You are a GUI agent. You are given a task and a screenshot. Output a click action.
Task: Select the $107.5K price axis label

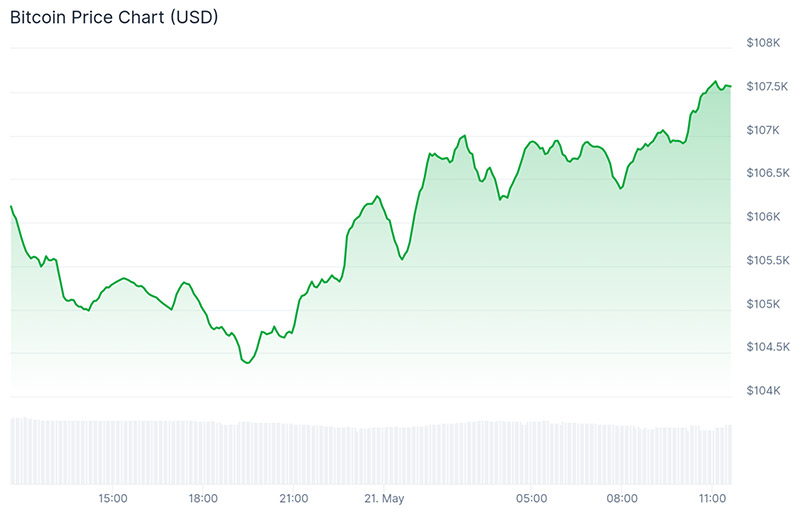click(767, 86)
